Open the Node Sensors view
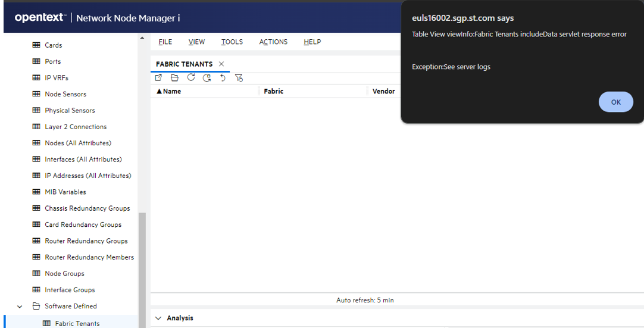The height and width of the screenshot is (328, 644). (x=65, y=94)
